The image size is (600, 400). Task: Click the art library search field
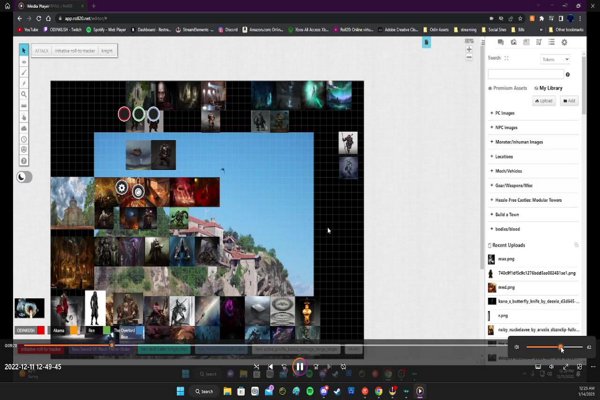[525, 74]
